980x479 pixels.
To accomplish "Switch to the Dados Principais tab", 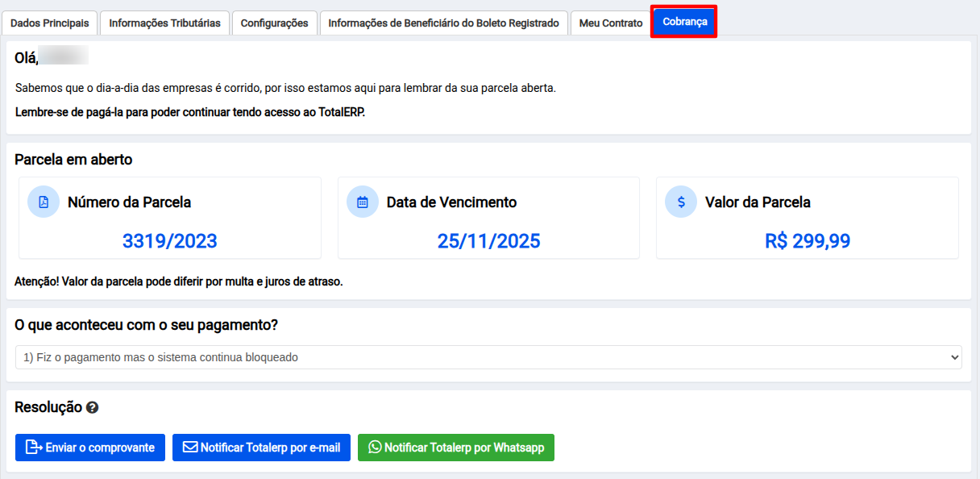I will click(x=50, y=23).
